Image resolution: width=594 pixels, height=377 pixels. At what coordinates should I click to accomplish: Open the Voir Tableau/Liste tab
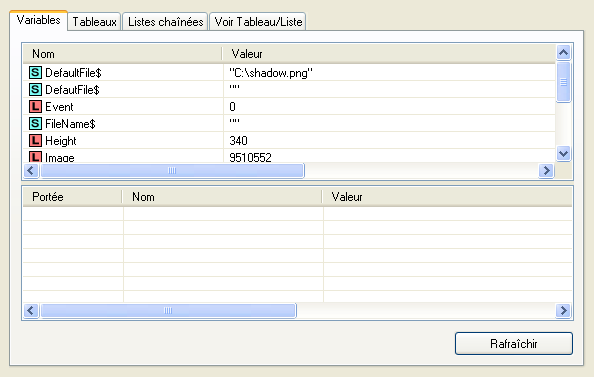pyautogui.click(x=258, y=22)
